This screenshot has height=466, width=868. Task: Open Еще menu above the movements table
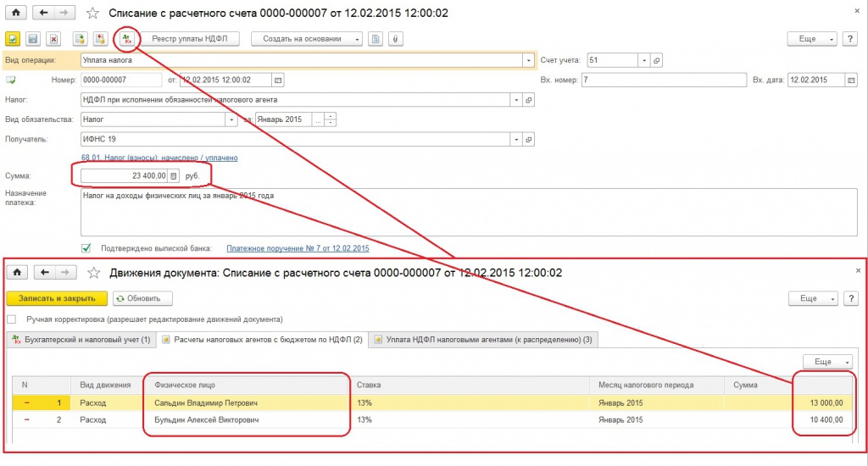[x=827, y=362]
